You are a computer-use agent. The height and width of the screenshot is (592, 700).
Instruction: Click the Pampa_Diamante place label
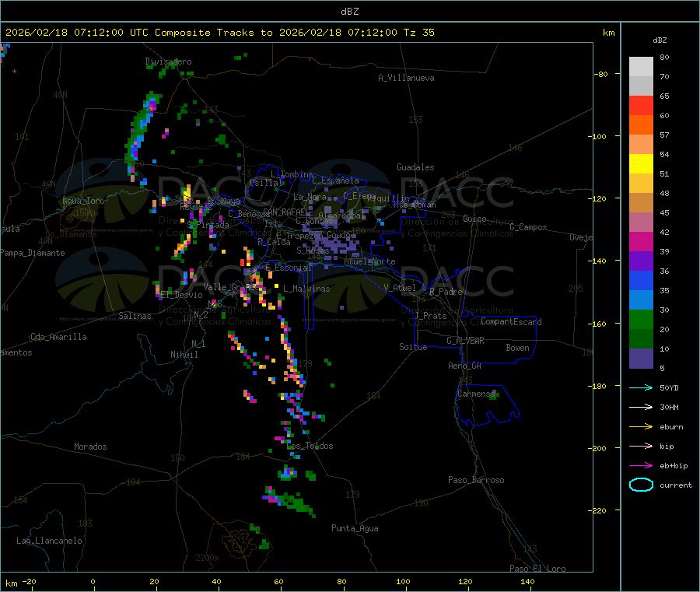click(x=33, y=253)
